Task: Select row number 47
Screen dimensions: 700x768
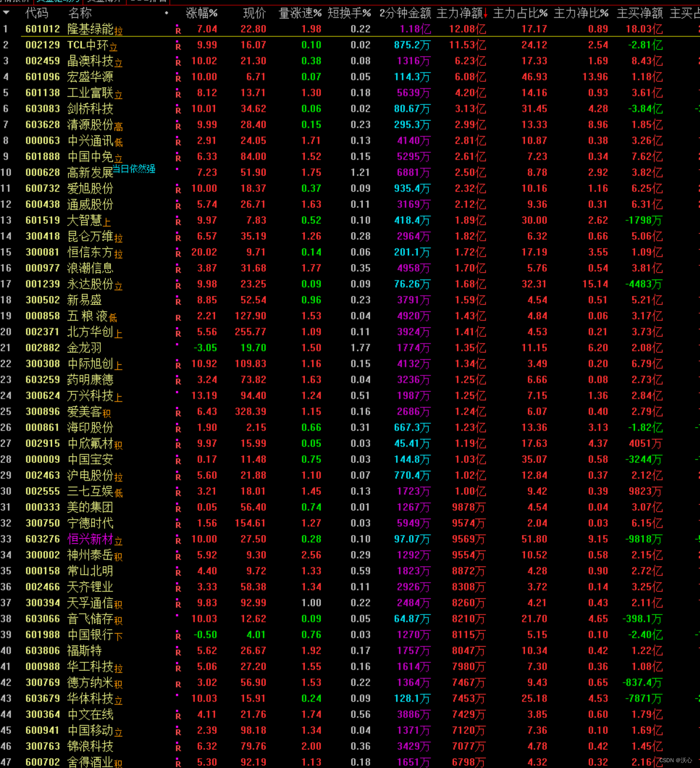Action: point(6,762)
